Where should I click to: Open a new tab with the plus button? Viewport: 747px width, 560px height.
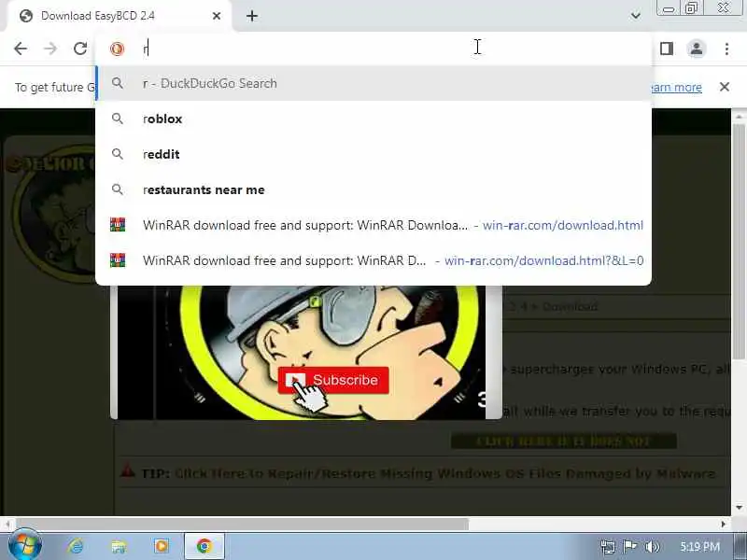(252, 16)
